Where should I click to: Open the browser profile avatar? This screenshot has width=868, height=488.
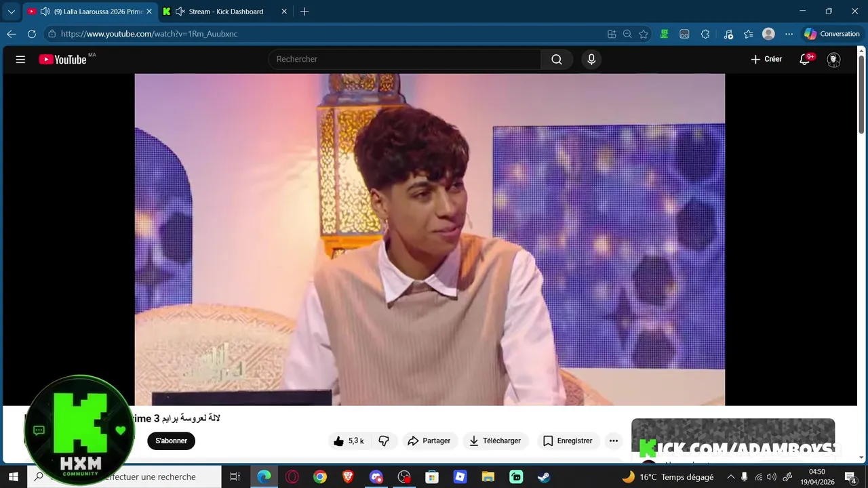click(768, 34)
